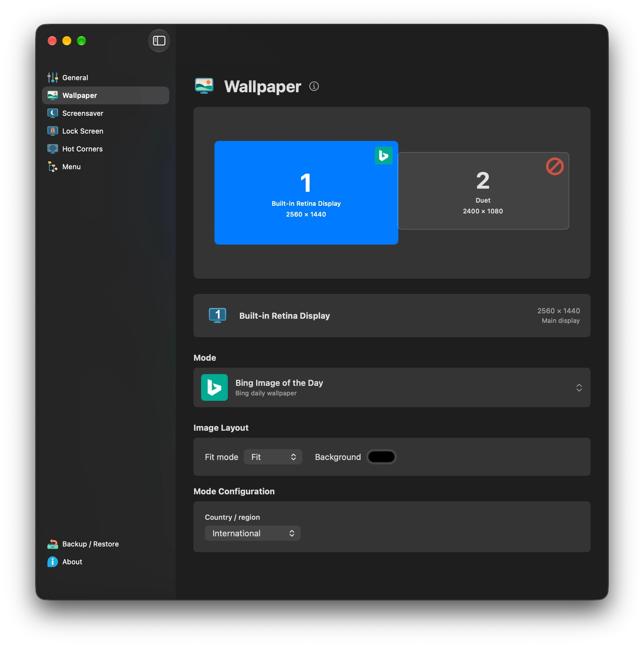Open the Mode dropdown Bing Image of the Day
Image resolution: width=644 pixels, height=647 pixels.
[x=391, y=387]
